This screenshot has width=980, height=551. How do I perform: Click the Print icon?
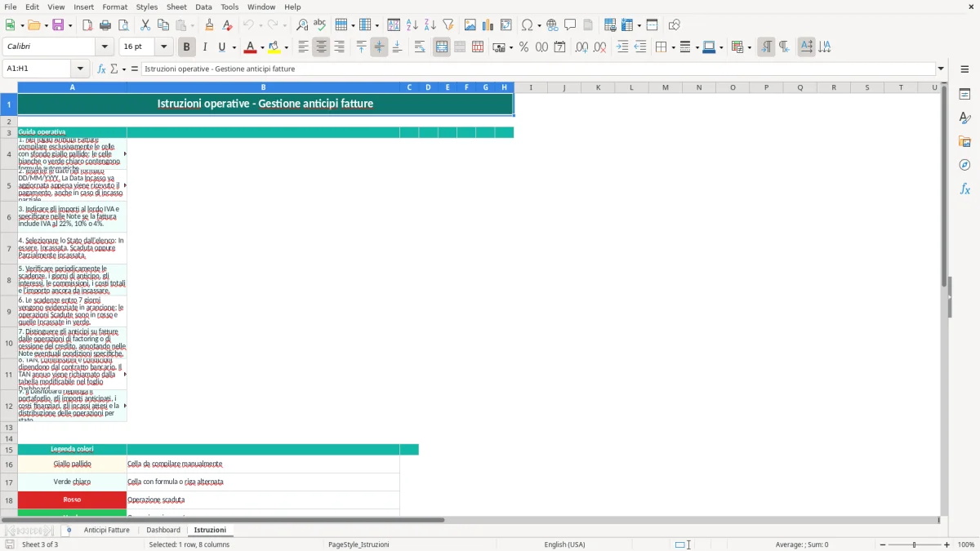tap(105, 25)
